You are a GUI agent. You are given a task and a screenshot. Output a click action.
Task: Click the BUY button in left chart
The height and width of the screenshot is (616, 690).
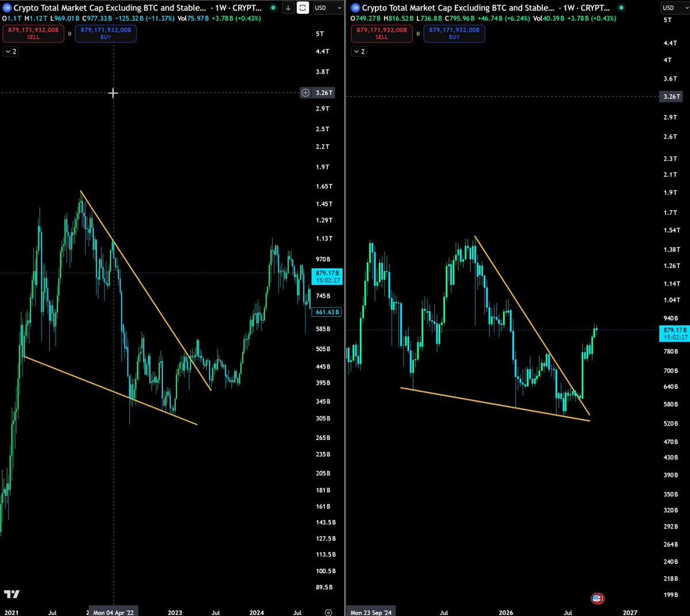coord(106,33)
